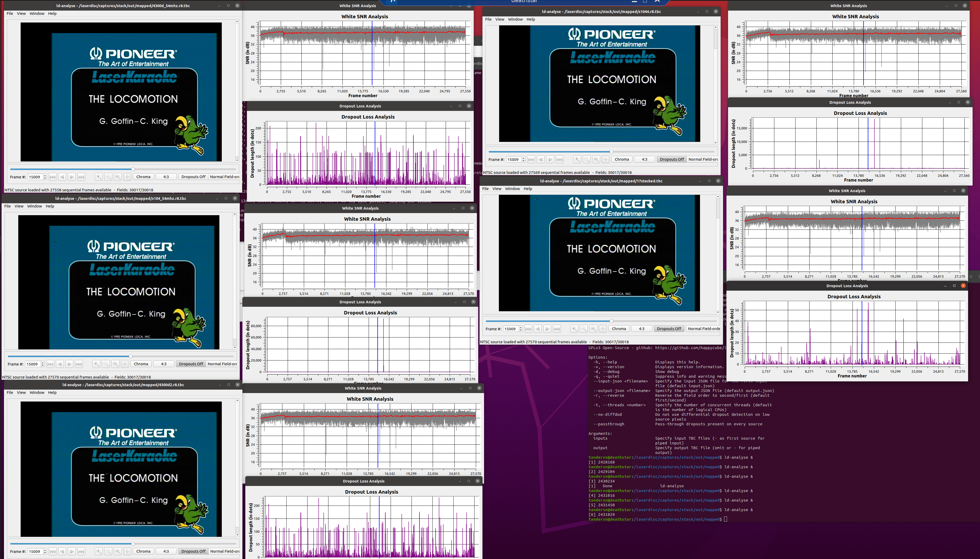Image resolution: width=980 pixels, height=559 pixels.
Task: Jump to last frame in 17stacked.tbc window
Action: tap(557, 329)
